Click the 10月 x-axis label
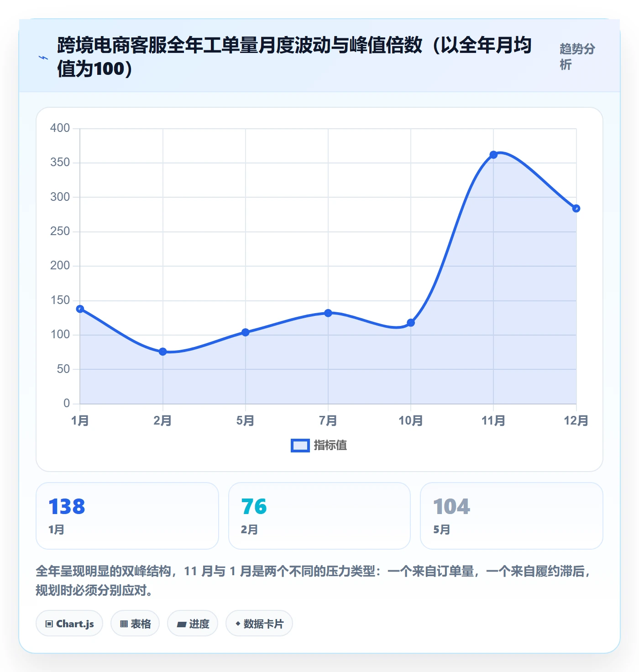The width and height of the screenshot is (639, 672). click(x=411, y=420)
